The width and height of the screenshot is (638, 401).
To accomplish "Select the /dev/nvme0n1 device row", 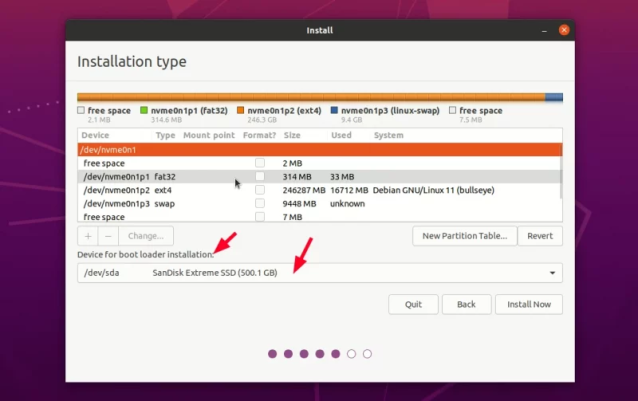I will [319, 149].
